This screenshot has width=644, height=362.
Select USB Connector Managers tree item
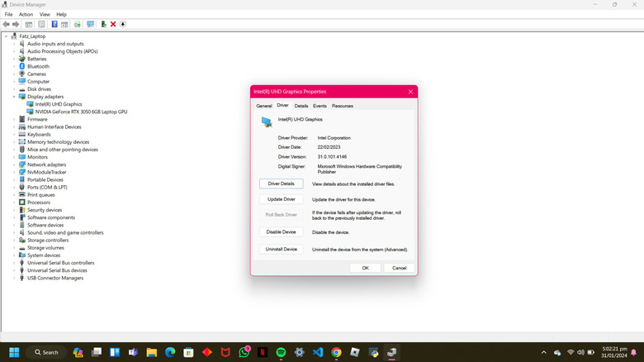pyautogui.click(x=55, y=278)
